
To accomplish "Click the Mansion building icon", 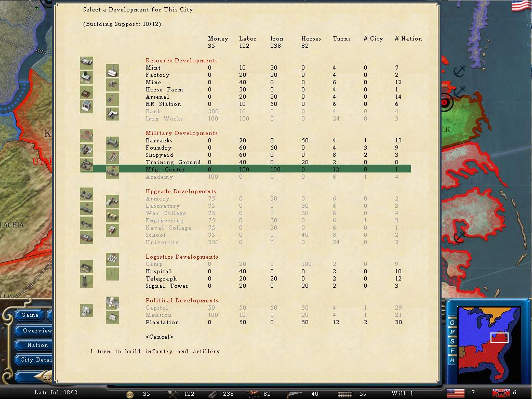I will point(87,311).
